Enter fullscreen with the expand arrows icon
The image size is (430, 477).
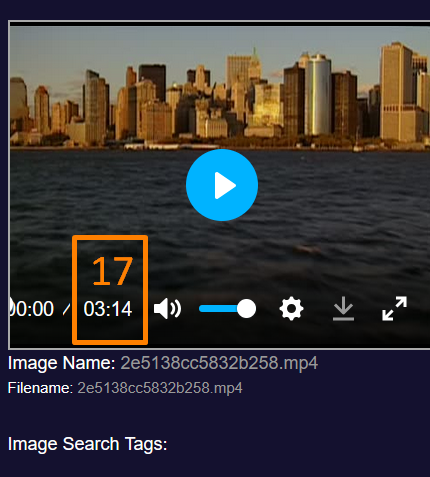[395, 309]
